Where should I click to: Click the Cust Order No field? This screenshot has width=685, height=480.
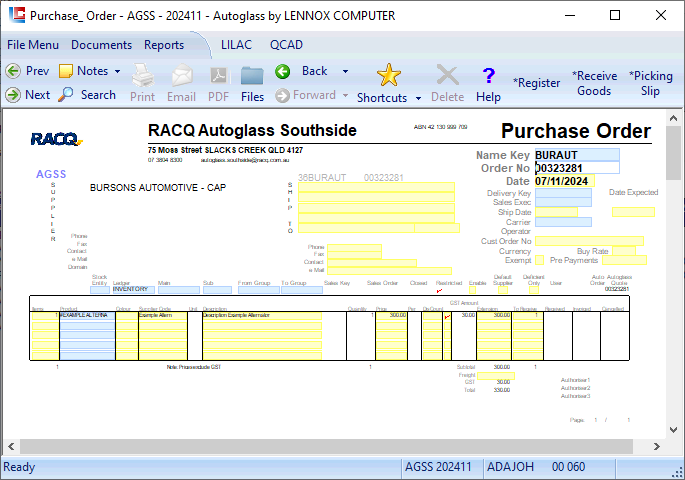pos(589,241)
